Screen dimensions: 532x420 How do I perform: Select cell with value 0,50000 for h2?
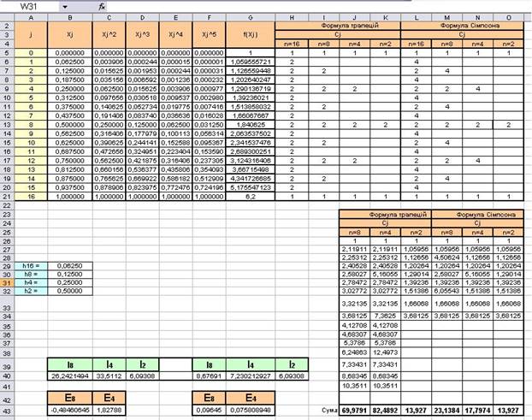pos(70,291)
